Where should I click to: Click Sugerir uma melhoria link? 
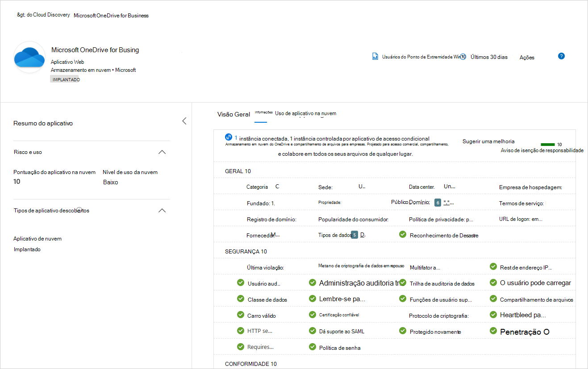[488, 141]
